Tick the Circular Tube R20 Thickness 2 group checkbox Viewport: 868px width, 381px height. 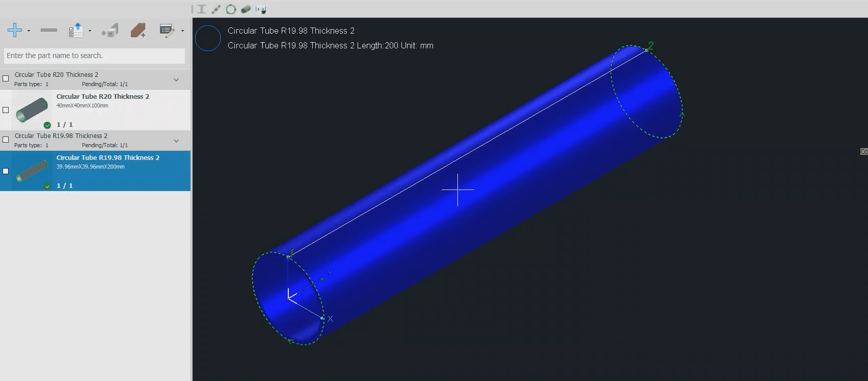(x=6, y=78)
